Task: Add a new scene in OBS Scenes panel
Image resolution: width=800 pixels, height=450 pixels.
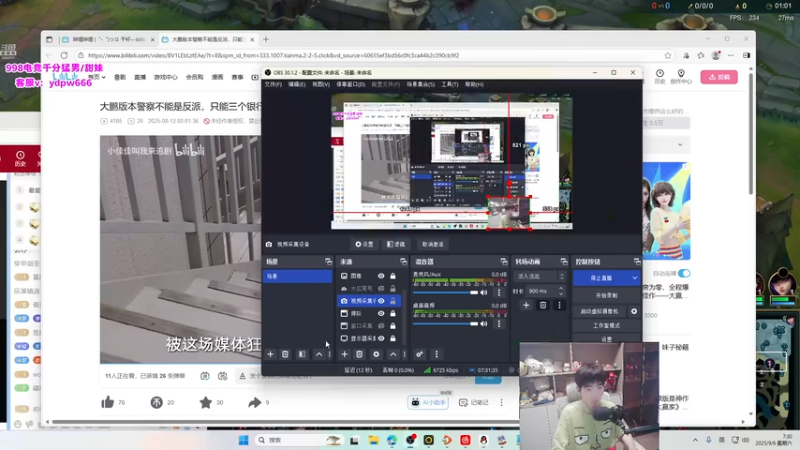Action: [270, 354]
